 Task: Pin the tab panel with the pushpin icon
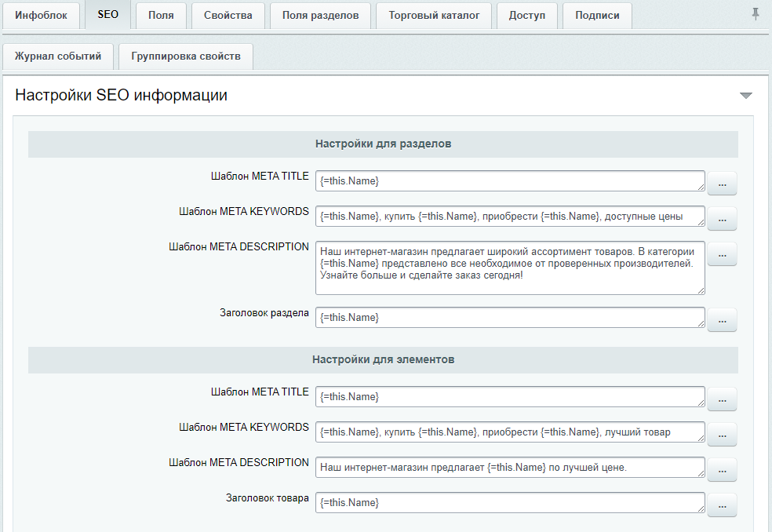pyautogui.click(x=756, y=14)
